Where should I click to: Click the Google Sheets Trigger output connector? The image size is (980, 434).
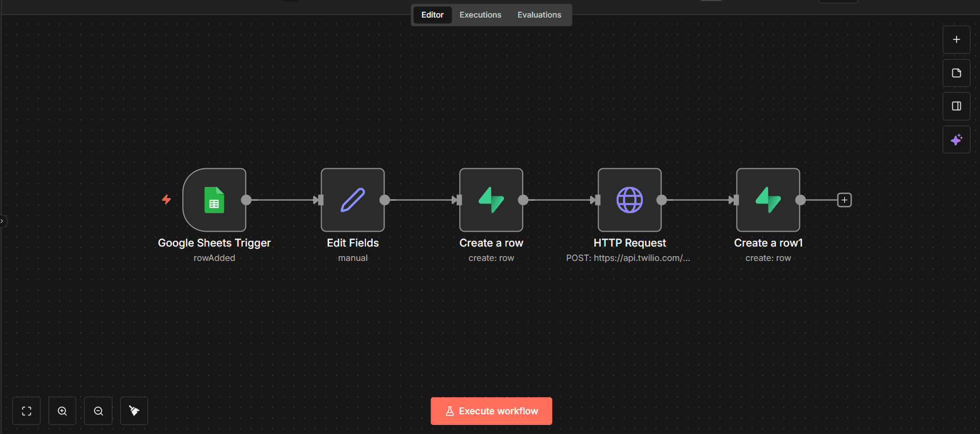[246, 200]
